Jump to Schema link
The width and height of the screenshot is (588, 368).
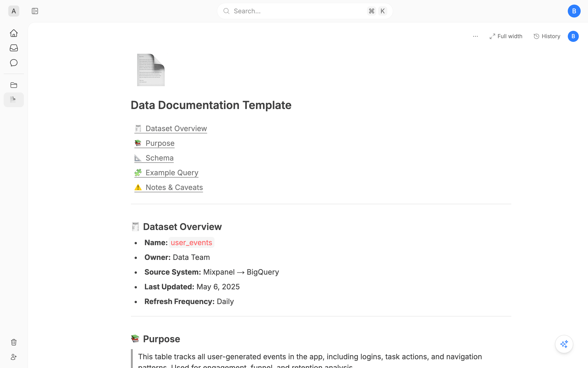tap(154, 158)
